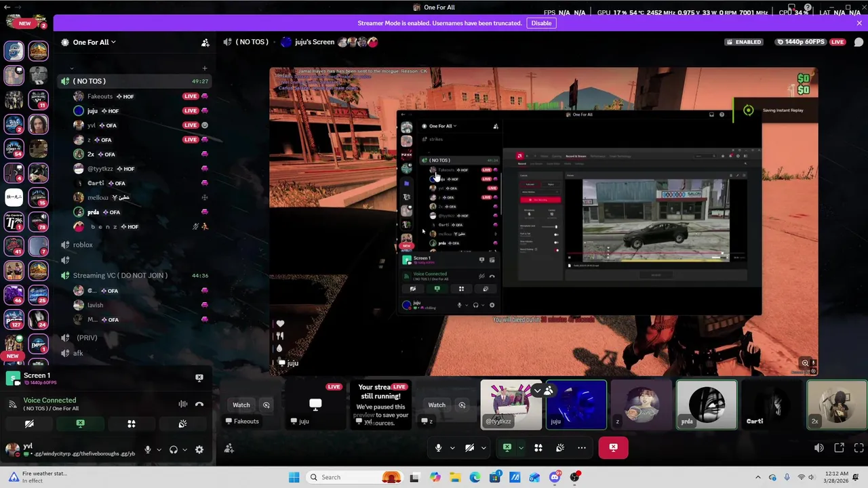
Task: Open the Discord icon in the taskbar
Action: click(555, 477)
